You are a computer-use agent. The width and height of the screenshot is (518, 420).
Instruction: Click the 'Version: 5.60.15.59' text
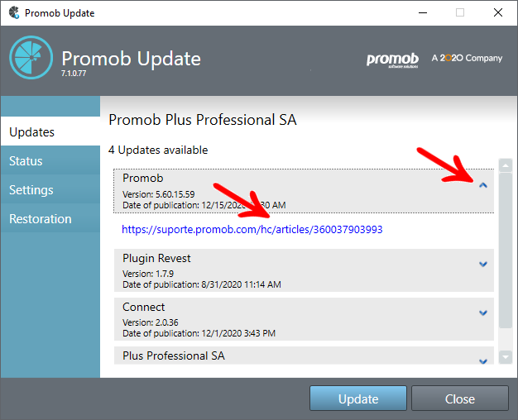(159, 194)
